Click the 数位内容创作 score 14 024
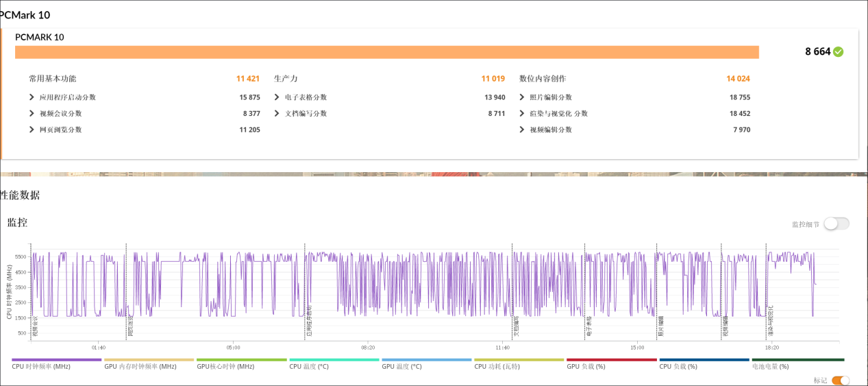The image size is (868, 386). [738, 79]
